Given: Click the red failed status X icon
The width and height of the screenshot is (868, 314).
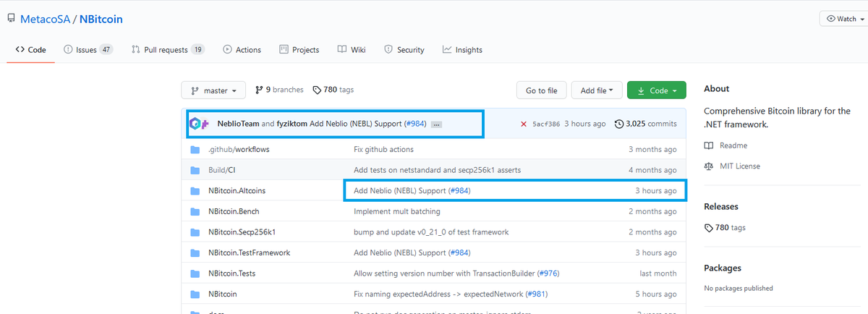Looking at the screenshot, I should click(523, 124).
